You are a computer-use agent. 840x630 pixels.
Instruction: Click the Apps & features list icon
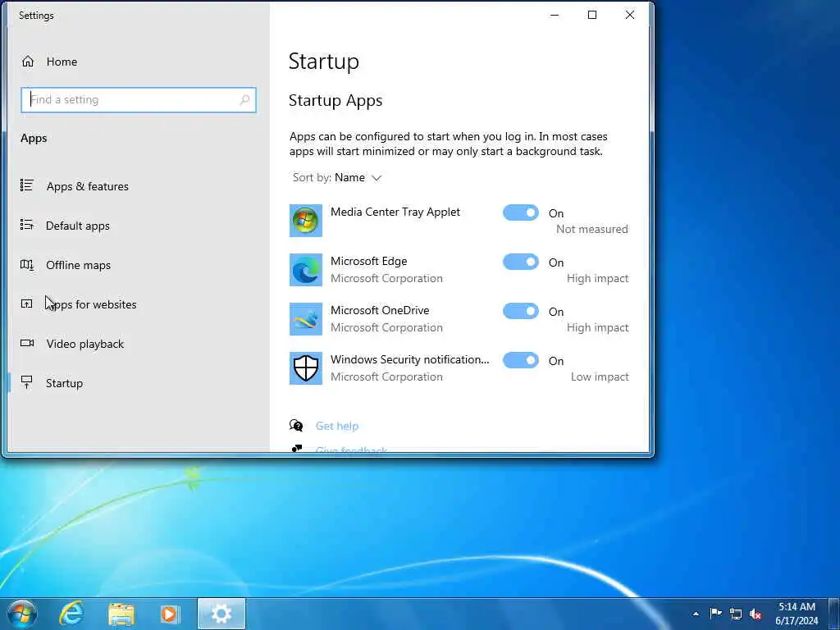coord(27,185)
